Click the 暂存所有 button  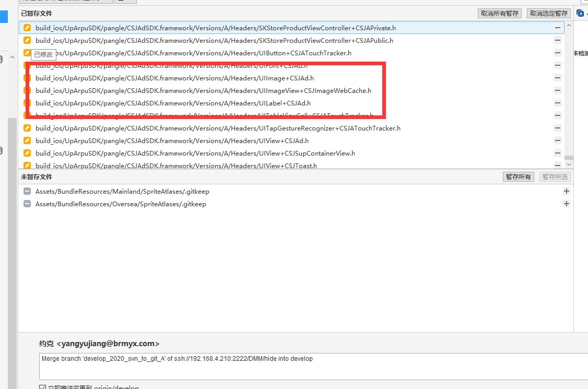[518, 176]
